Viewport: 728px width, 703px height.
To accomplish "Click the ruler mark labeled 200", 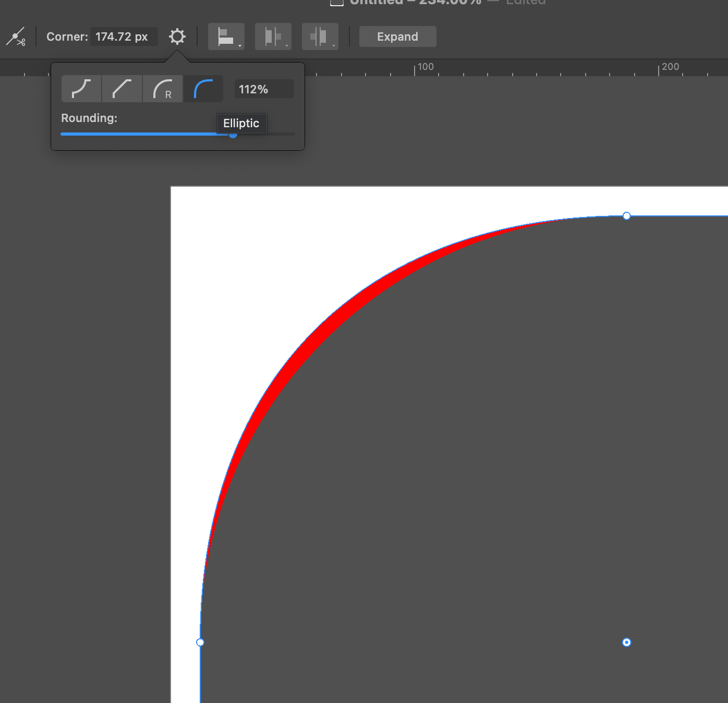I will pos(670,67).
